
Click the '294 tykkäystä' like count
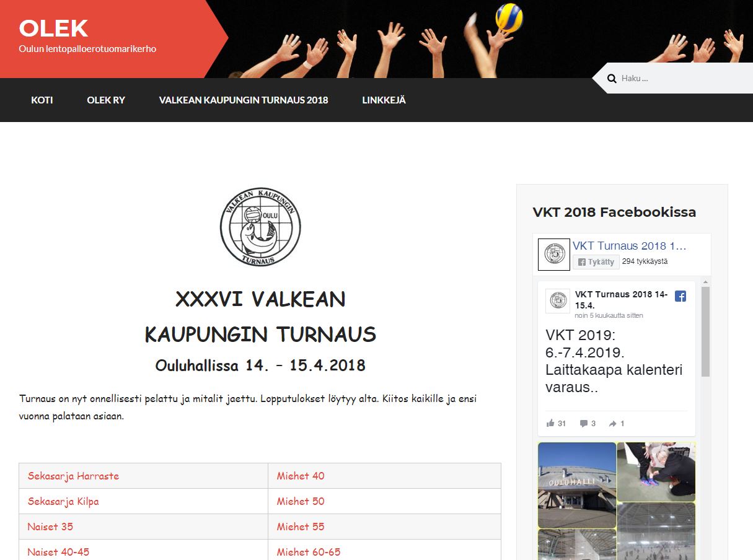645,261
